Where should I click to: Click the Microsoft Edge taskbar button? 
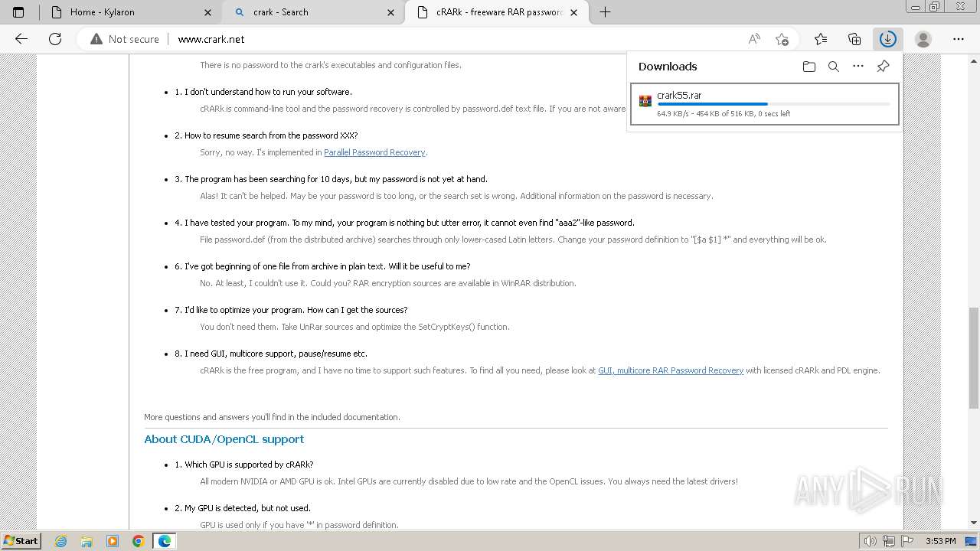click(x=165, y=541)
